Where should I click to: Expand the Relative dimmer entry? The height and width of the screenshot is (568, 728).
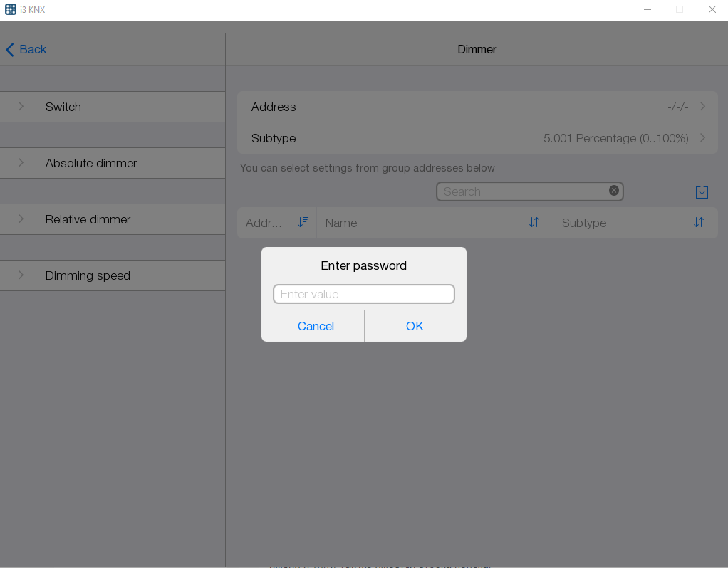(x=20, y=219)
